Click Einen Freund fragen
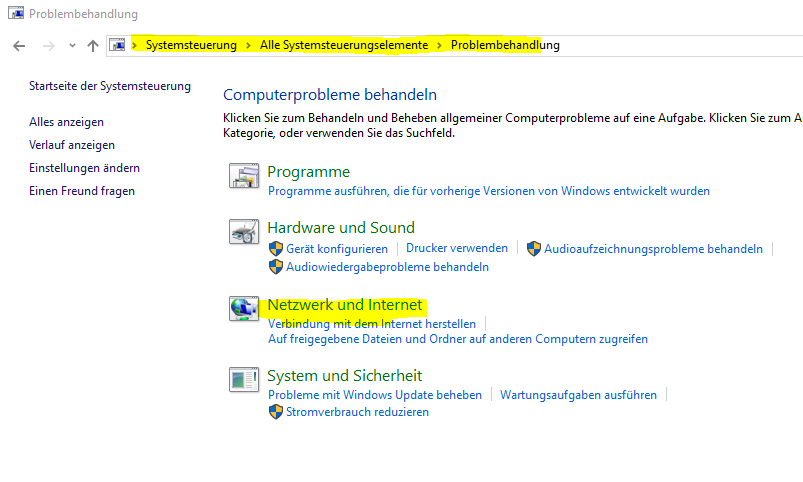This screenshot has width=803, height=482. (x=82, y=191)
